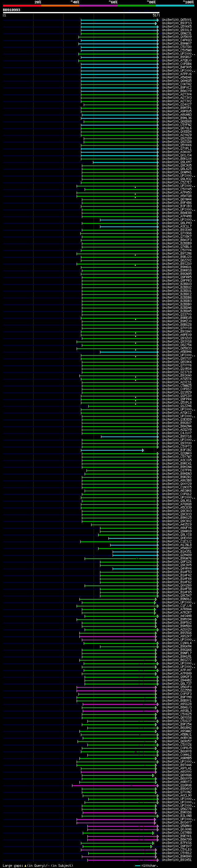
Task: Open hit UniRef100_Q2QNK0
Action: (x=176, y=454)
